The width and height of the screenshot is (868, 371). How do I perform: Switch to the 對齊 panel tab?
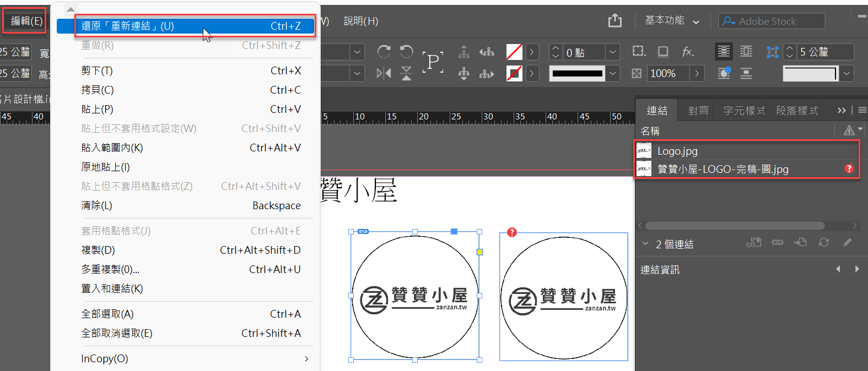(x=698, y=111)
